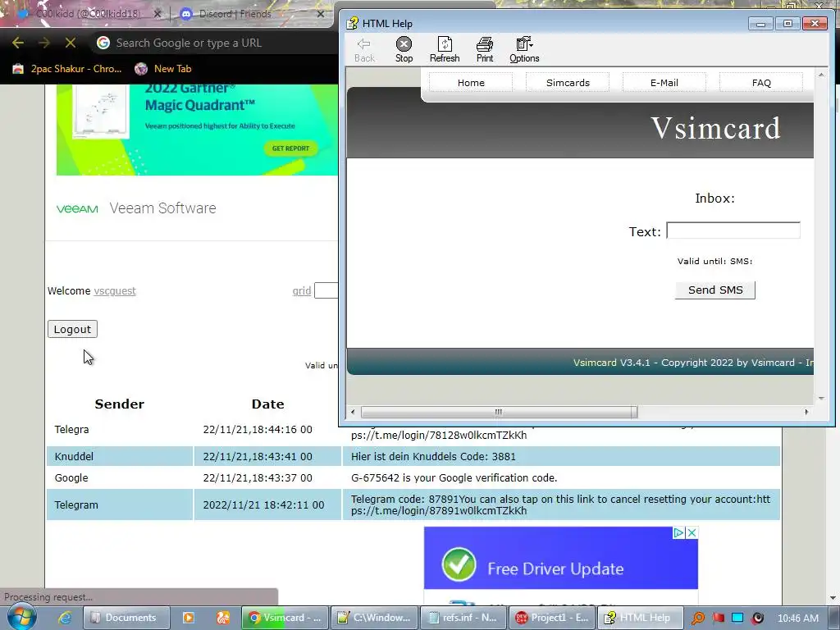Click the HTML Help scroll-right arrow
This screenshot has height=630, width=840.
pos(806,412)
